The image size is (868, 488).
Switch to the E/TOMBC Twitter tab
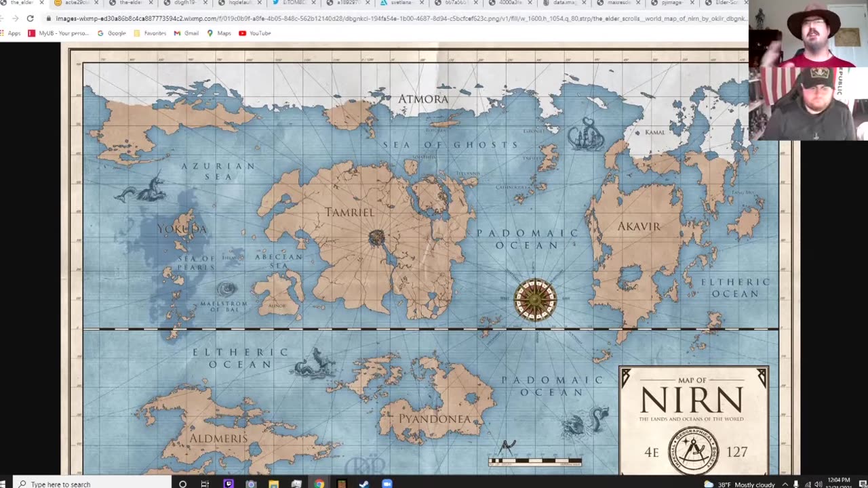coord(293,3)
